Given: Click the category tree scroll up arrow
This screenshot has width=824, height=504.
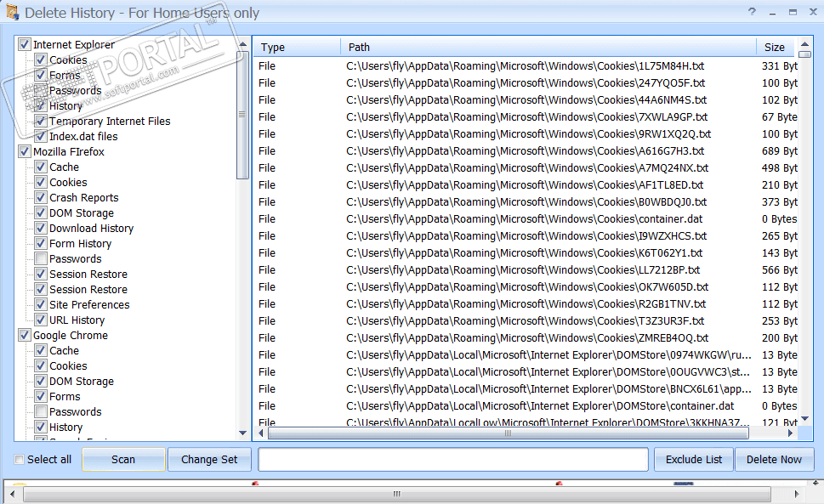Looking at the screenshot, I should pyautogui.click(x=243, y=45).
